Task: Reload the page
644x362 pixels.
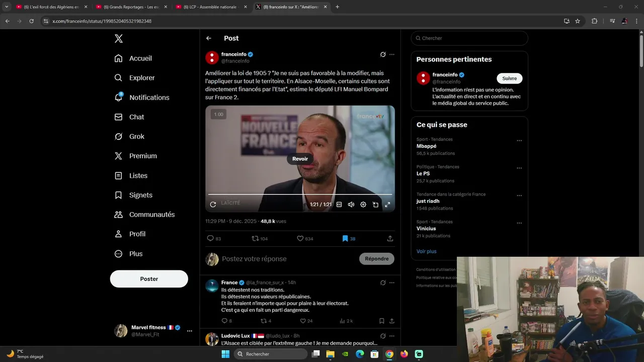Action: 31,21
